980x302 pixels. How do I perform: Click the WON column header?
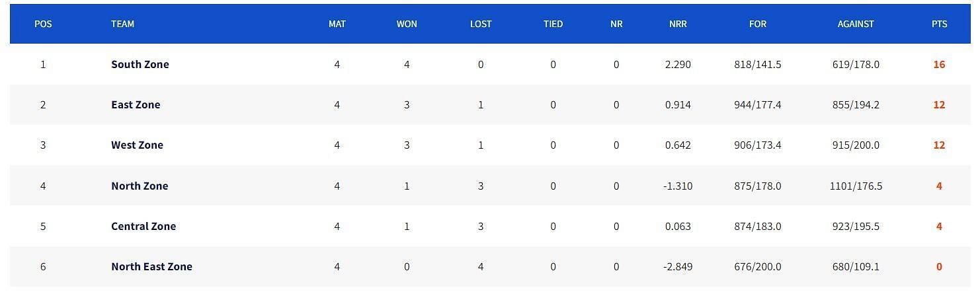[407, 24]
